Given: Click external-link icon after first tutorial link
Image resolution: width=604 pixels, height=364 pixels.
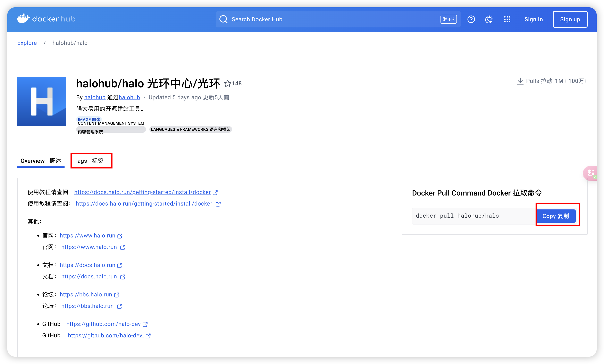Looking at the screenshot, I should pyautogui.click(x=215, y=192).
